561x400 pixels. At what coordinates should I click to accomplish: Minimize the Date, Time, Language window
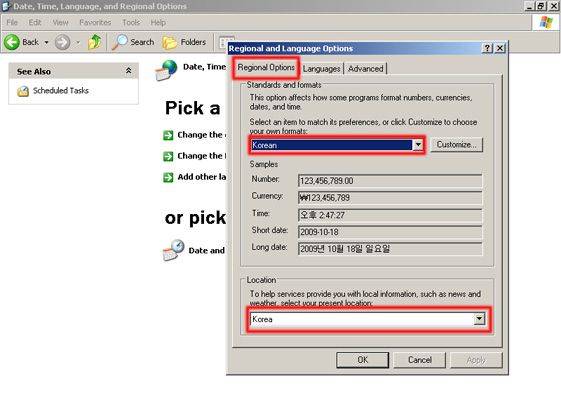(x=530, y=6)
